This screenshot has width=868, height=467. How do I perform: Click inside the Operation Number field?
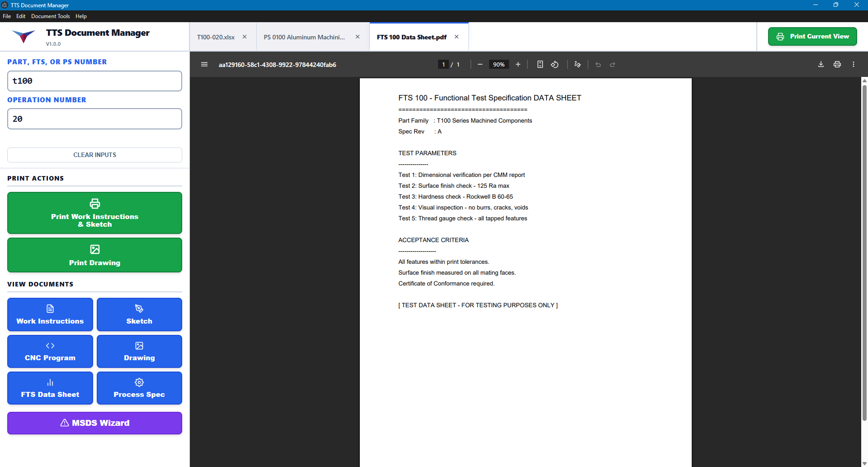[94, 119]
